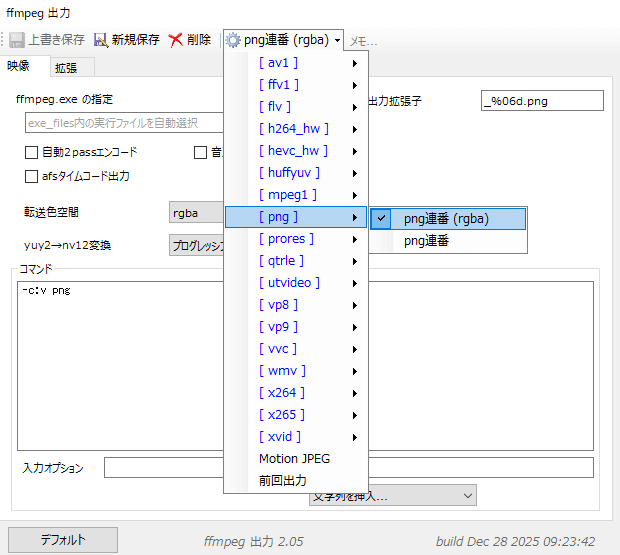
Task: Click the gear icon for the png連番 profile
Action: (x=233, y=40)
